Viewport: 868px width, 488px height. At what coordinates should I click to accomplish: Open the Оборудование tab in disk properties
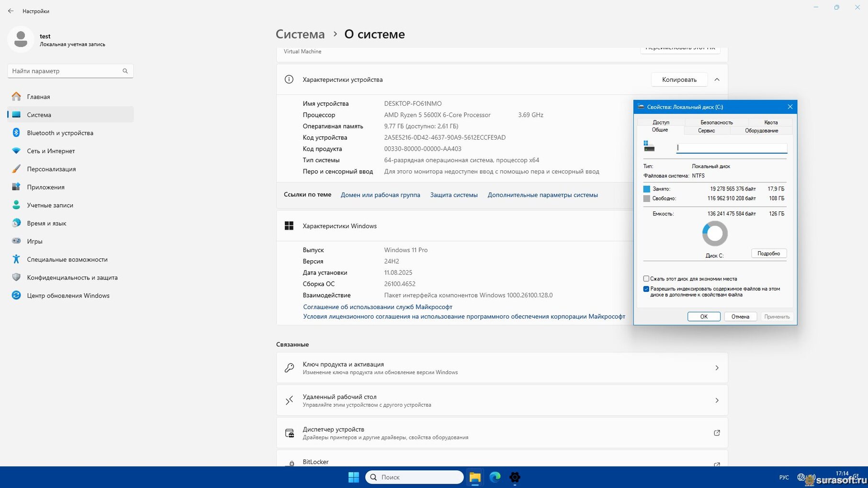pyautogui.click(x=761, y=131)
